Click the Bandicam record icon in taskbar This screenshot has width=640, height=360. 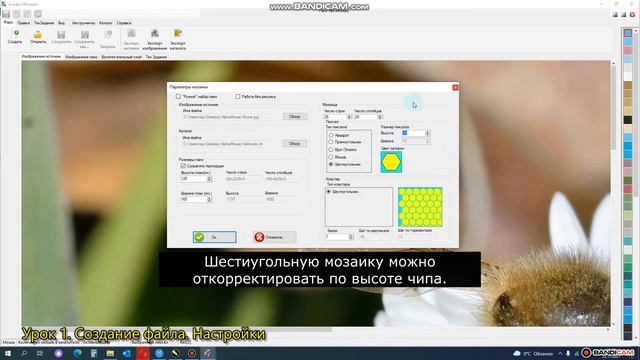pyautogui.click(x=192, y=353)
